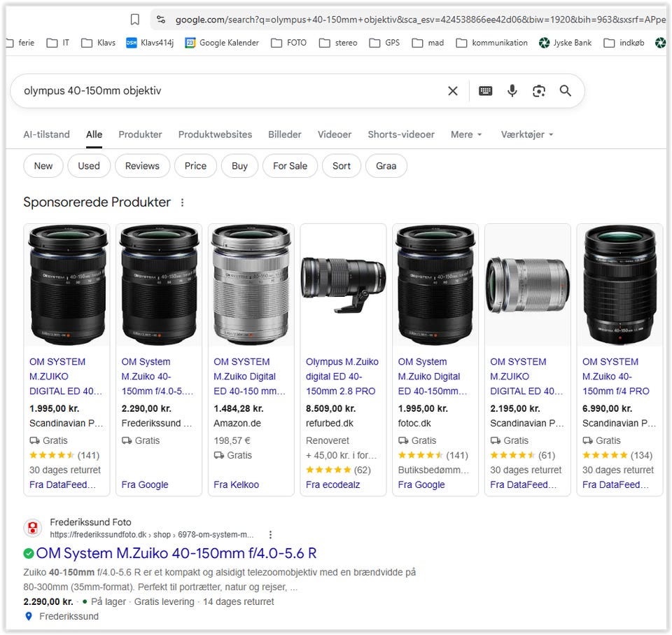Bookmark this page with the bookmark icon
Viewport: 672px width, 635px height.
[x=134, y=20]
